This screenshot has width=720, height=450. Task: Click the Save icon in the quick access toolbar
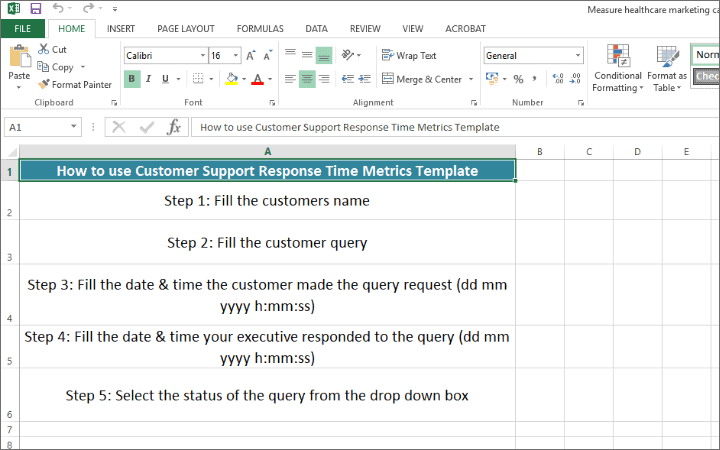tap(35, 8)
